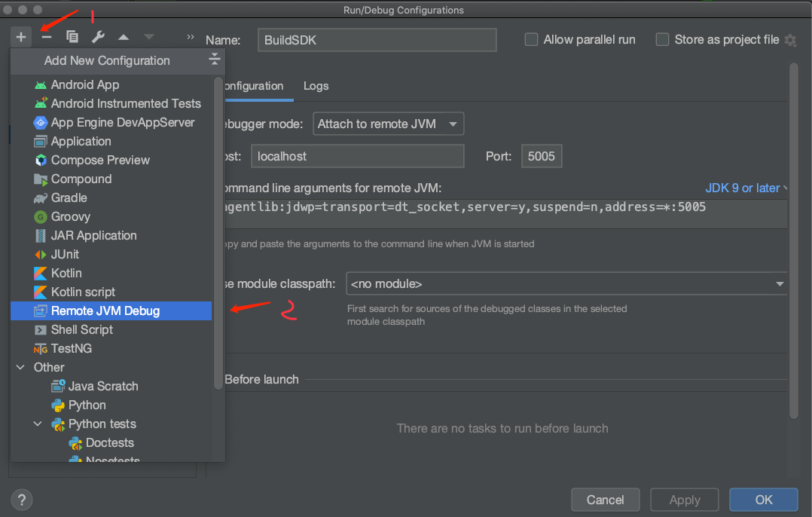Click the Copy Configuration icon

72,37
